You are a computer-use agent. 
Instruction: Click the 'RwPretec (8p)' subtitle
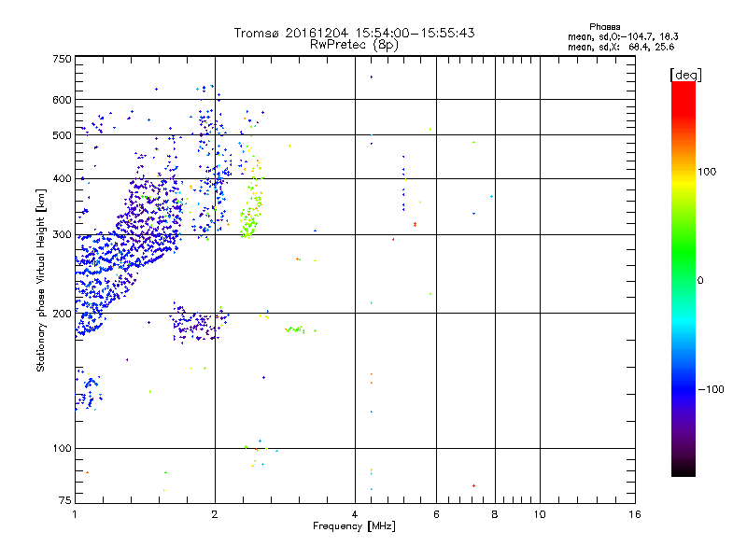point(354,45)
